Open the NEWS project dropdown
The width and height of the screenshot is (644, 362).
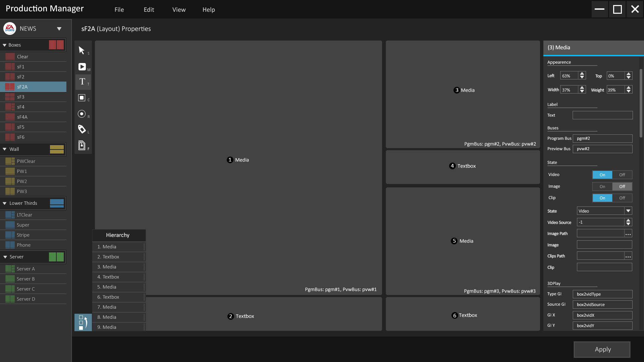point(59,29)
